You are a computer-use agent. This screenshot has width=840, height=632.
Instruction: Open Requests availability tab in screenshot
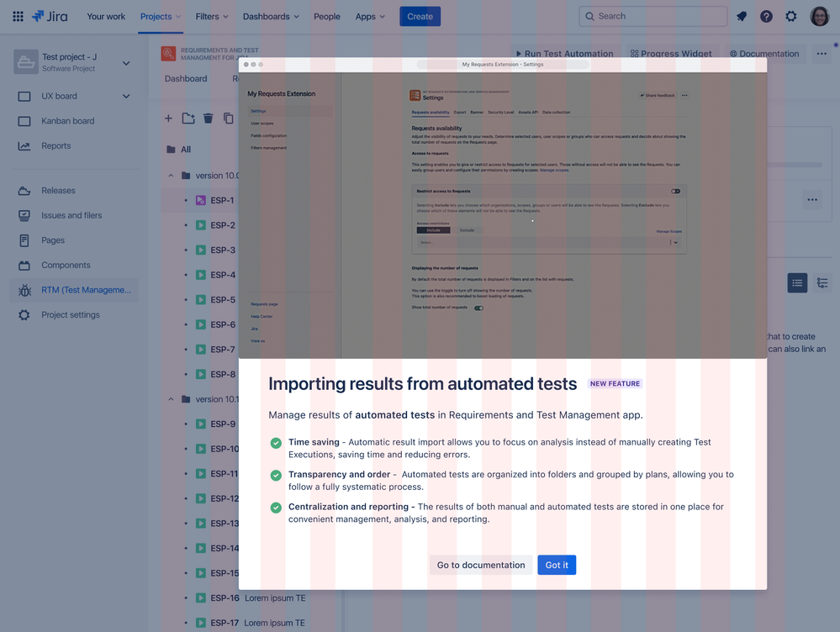click(431, 113)
